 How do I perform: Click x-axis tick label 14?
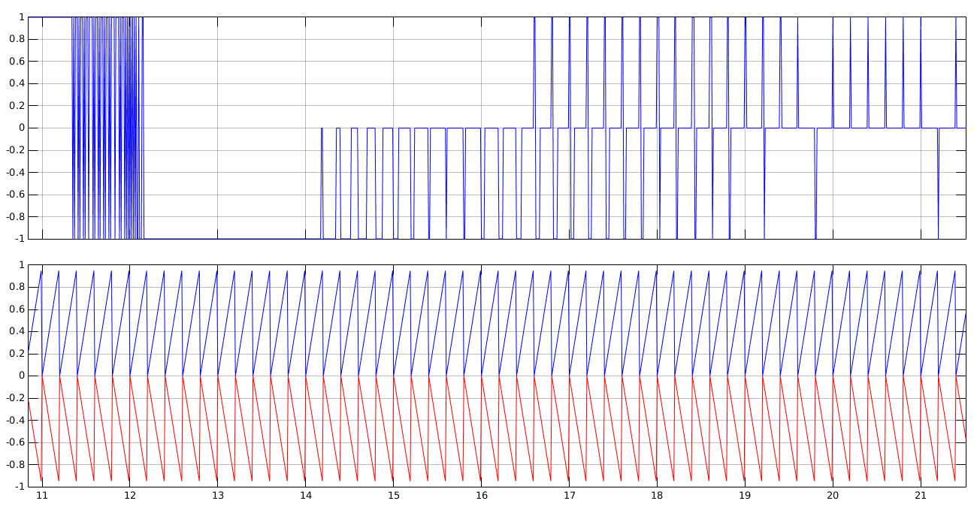306,496
